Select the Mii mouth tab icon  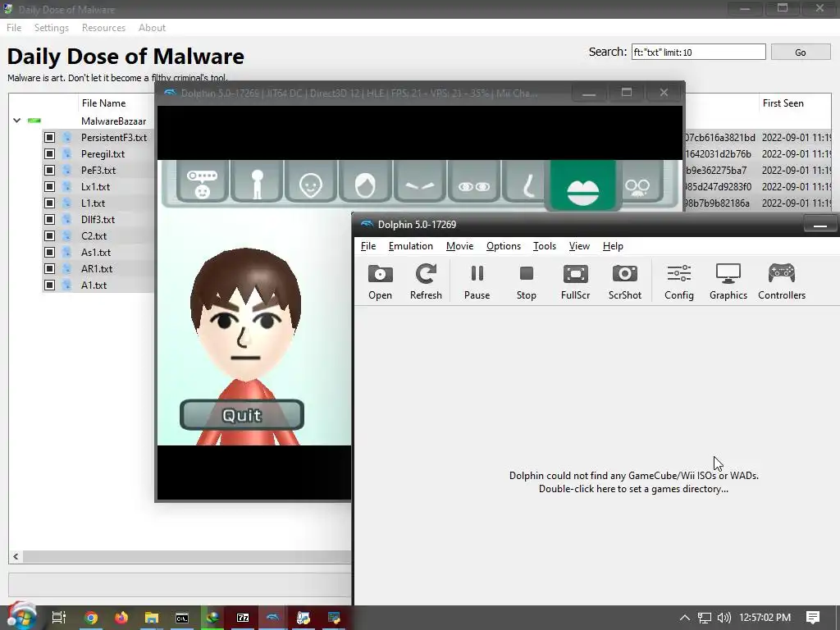[x=583, y=185]
